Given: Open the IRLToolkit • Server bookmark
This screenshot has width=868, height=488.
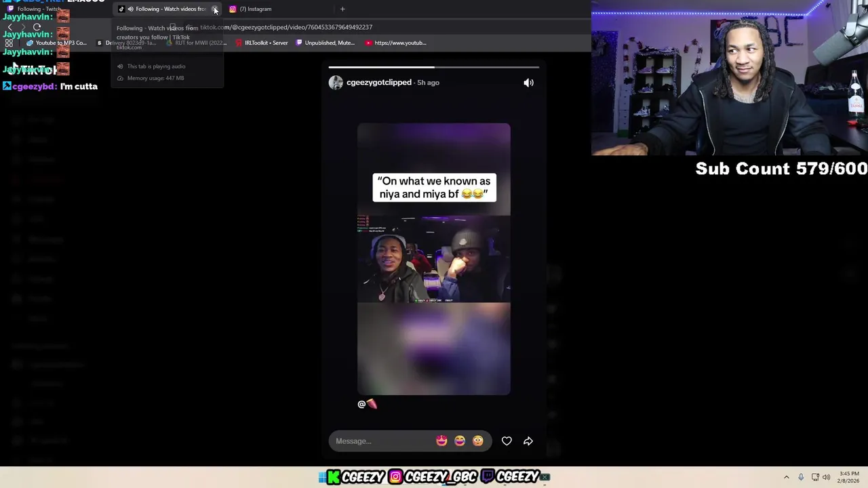Looking at the screenshot, I should coord(262,43).
